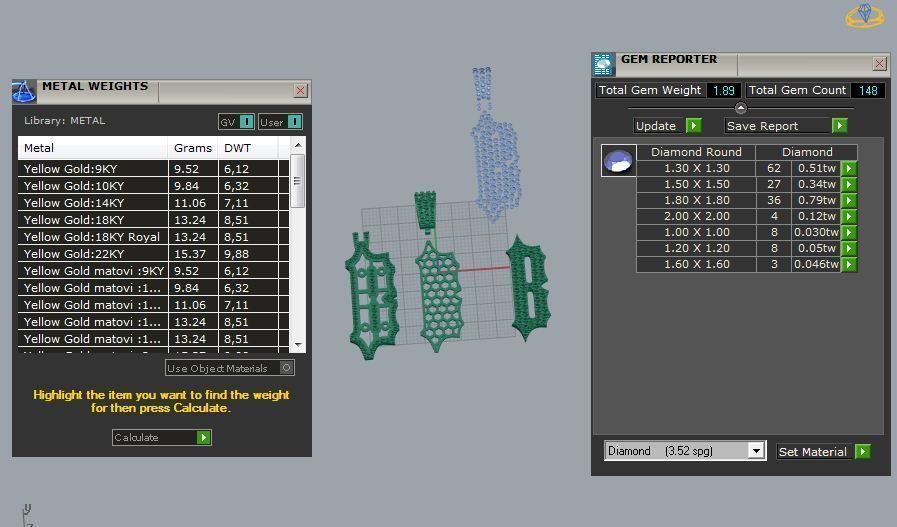
Task: Close the Metal Weights panel
Action: pyautogui.click(x=300, y=90)
